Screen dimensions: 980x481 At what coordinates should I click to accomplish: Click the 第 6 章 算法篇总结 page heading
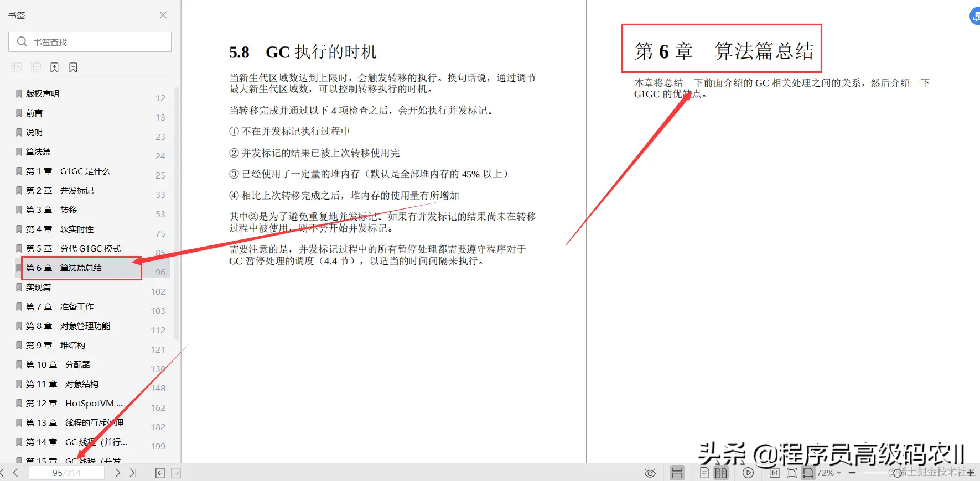(724, 51)
